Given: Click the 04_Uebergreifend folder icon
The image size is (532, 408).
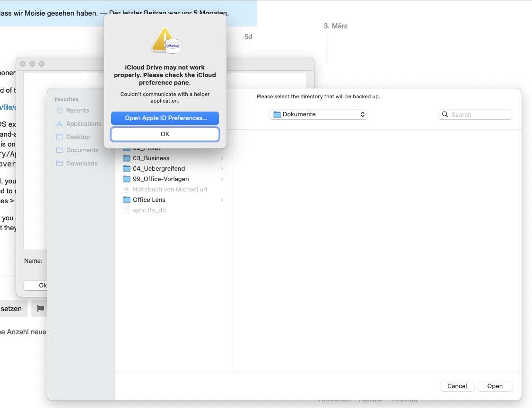Looking at the screenshot, I should pos(127,169).
